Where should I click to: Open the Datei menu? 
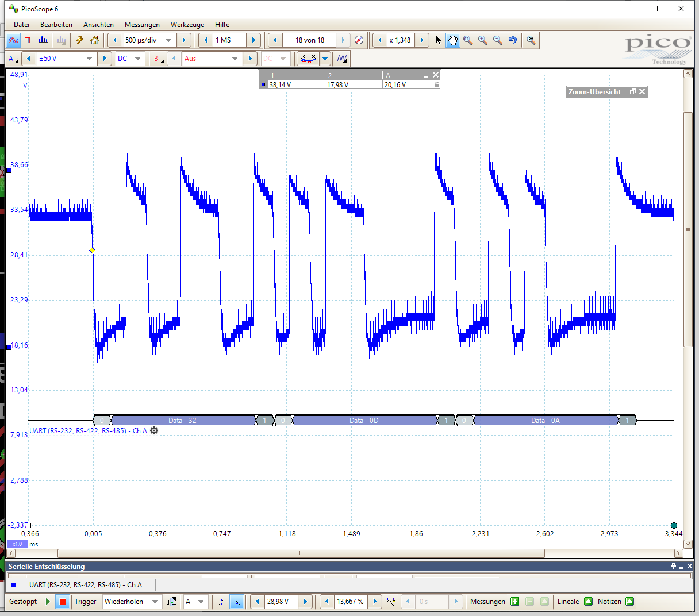click(21, 25)
